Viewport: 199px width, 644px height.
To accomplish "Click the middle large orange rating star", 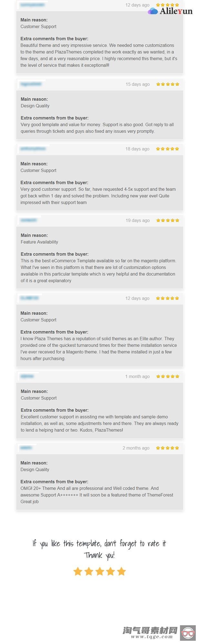I will point(99,571).
